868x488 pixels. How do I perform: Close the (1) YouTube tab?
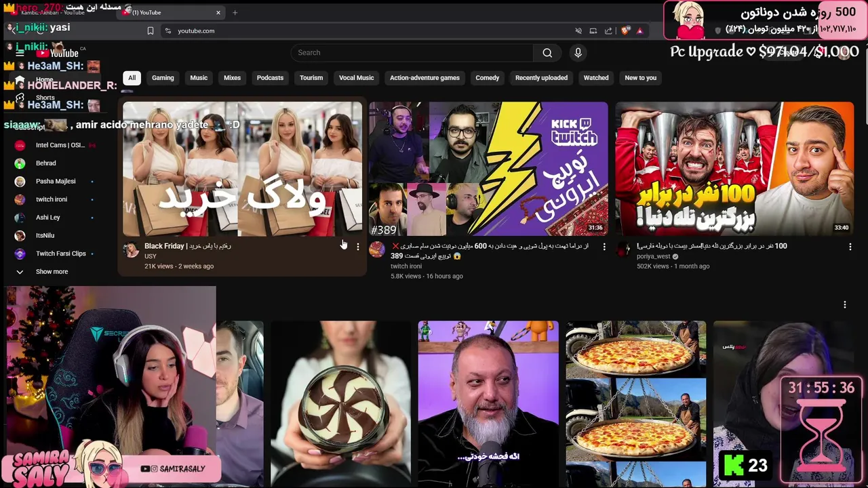point(218,12)
